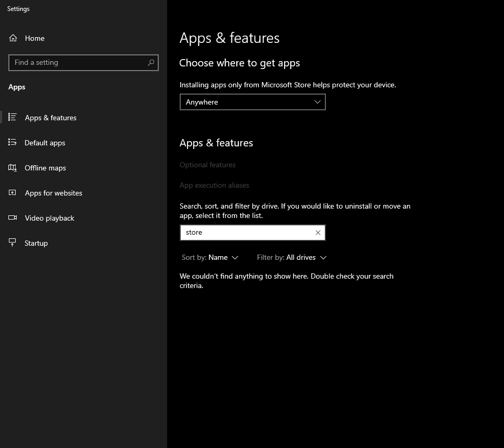Open the Default apps page
Image resolution: width=504 pixels, height=448 pixels.
[x=45, y=143]
